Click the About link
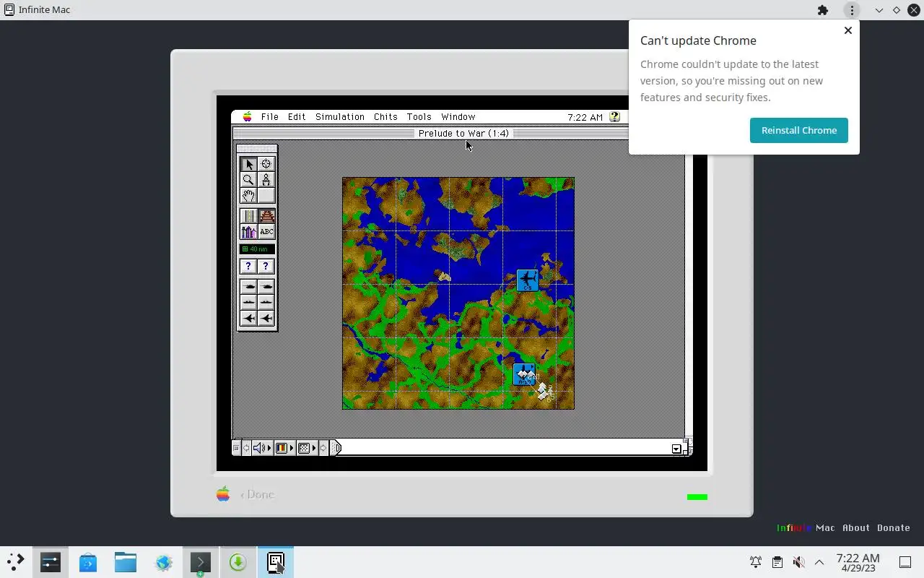The width and height of the screenshot is (924, 578). click(856, 528)
